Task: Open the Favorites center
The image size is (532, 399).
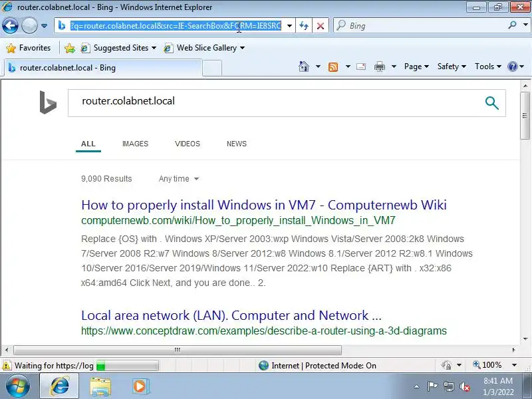Action: 29,48
